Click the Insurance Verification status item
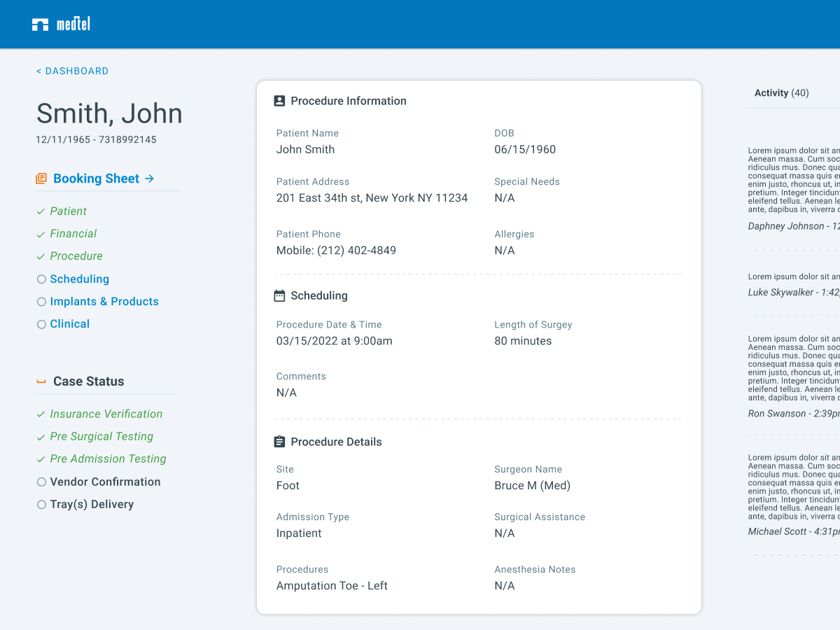 tap(106, 414)
